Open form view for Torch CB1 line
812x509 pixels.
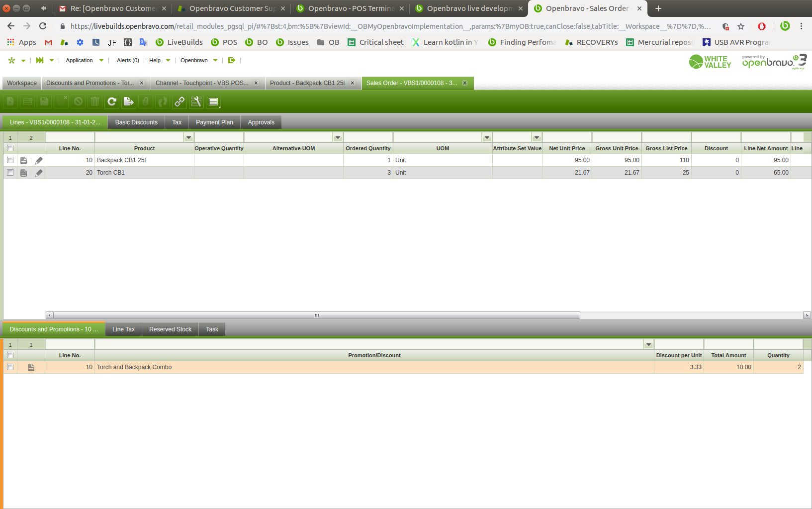coord(23,173)
